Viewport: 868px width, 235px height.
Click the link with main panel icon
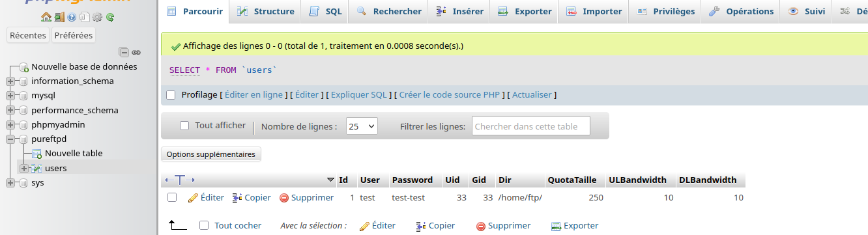tap(136, 52)
